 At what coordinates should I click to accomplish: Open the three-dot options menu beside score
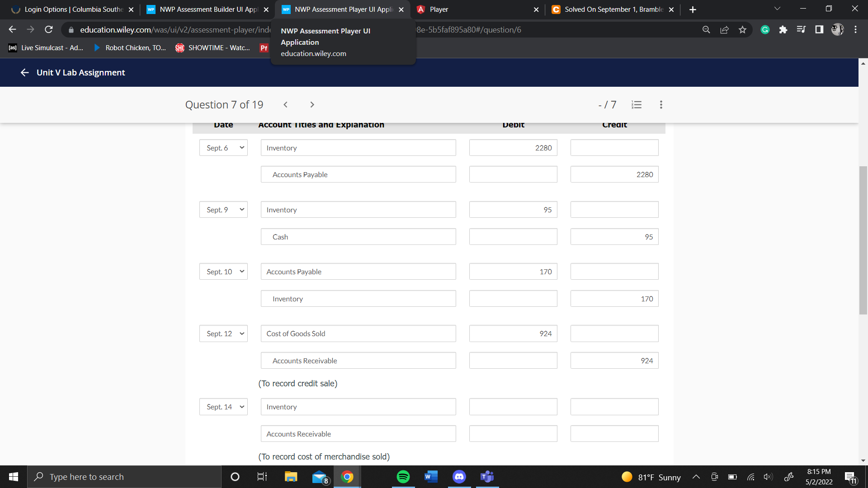(x=661, y=105)
